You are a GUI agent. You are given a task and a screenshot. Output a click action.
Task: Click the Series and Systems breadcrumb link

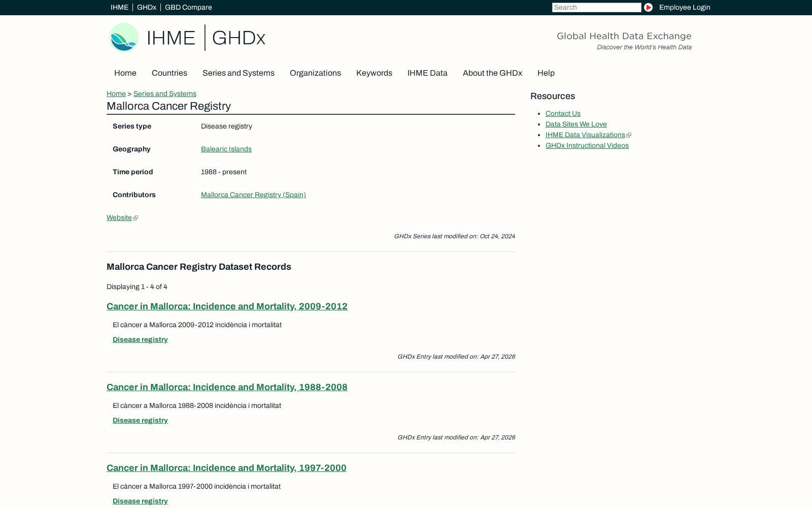[x=165, y=94]
